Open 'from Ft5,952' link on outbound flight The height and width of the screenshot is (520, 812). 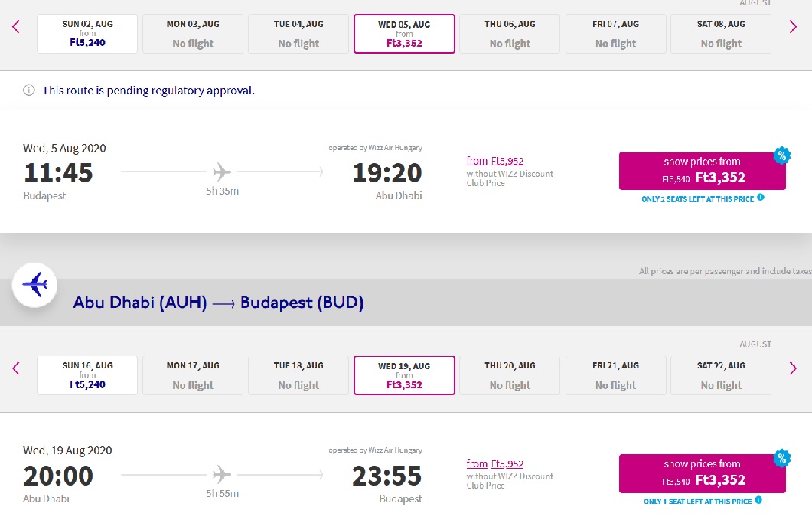494,162
